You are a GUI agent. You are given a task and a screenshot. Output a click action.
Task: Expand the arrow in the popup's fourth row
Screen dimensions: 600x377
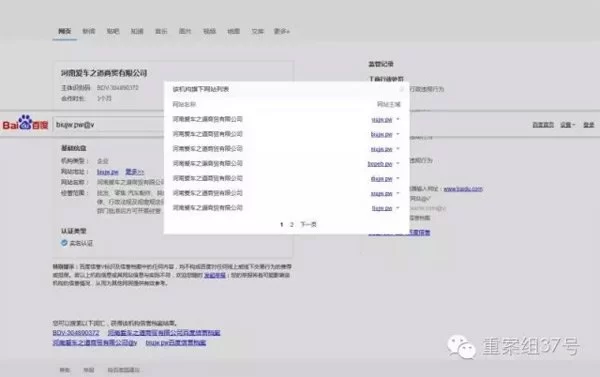click(x=398, y=164)
